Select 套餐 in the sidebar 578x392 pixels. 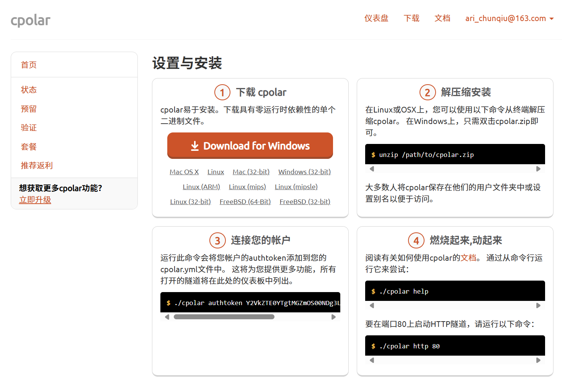[29, 147]
